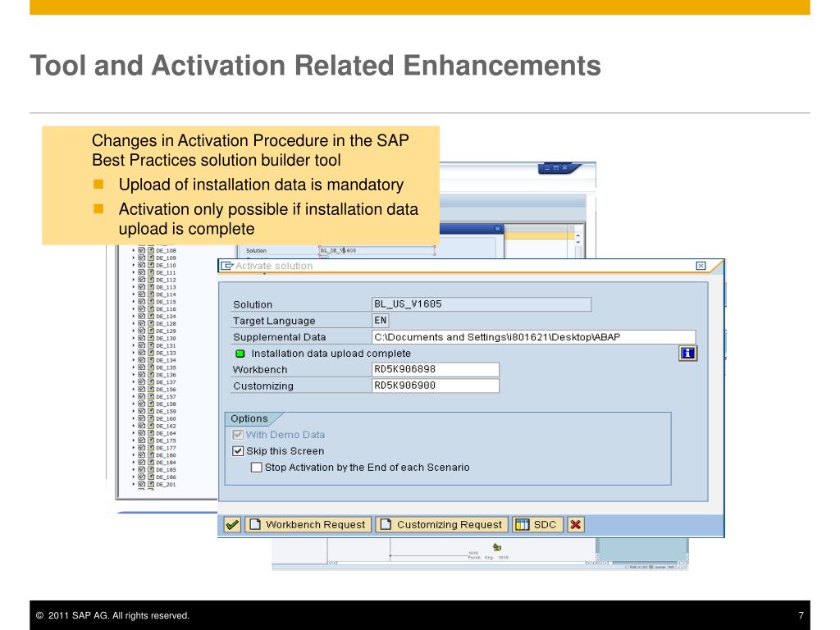Cancel the dialog with the red X
Screen dimensions: 840x630
575,524
